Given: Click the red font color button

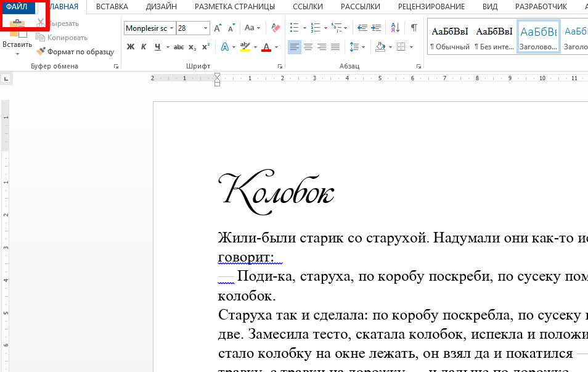Looking at the screenshot, I should [x=266, y=47].
